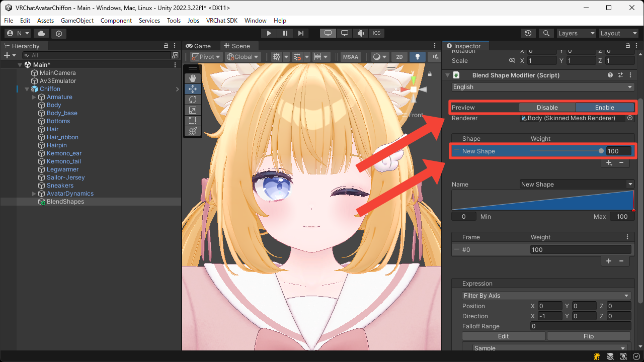Open the Layers dropdown
Screen dimensions: 644x362
point(576,33)
